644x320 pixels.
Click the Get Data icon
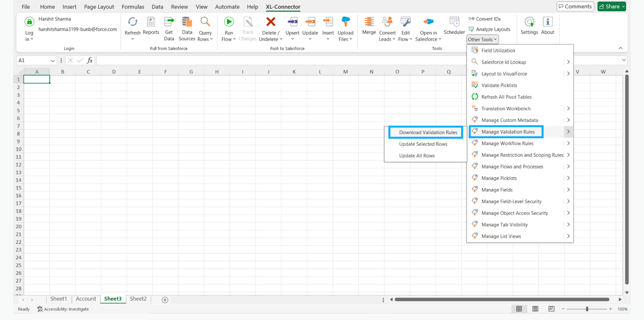(169, 22)
